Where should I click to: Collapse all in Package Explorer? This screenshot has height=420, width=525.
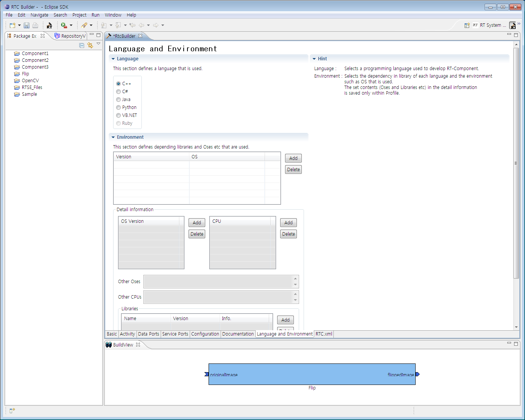82,45
